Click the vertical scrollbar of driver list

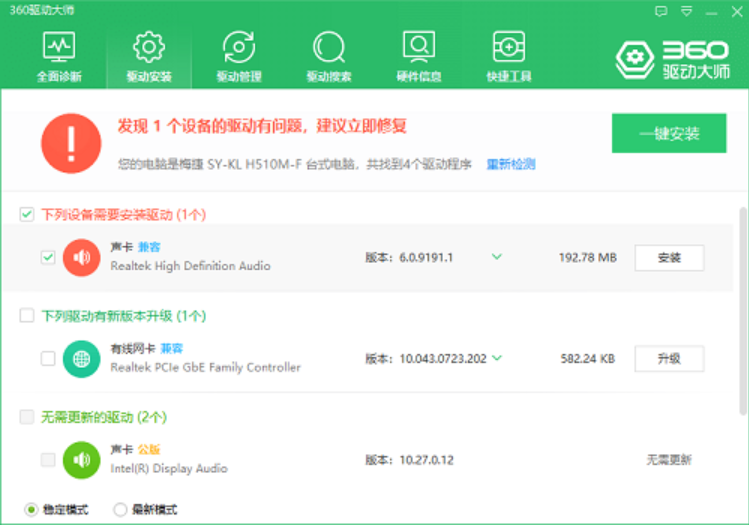pyautogui.click(x=741, y=300)
